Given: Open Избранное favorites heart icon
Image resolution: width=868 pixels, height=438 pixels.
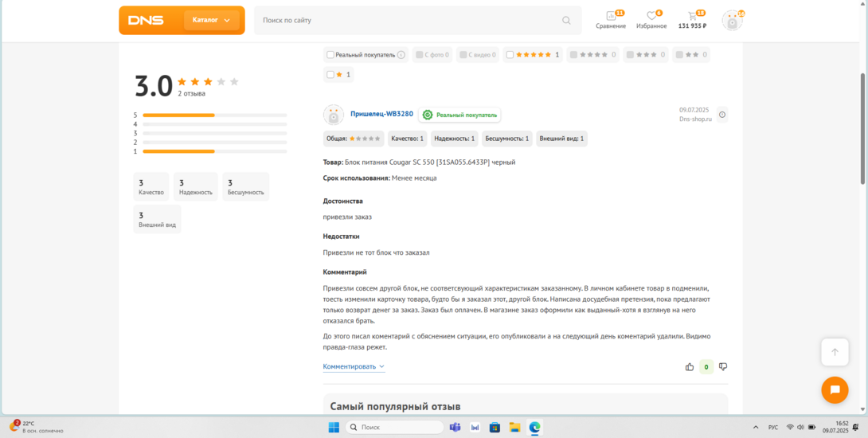Looking at the screenshot, I should coord(651,17).
